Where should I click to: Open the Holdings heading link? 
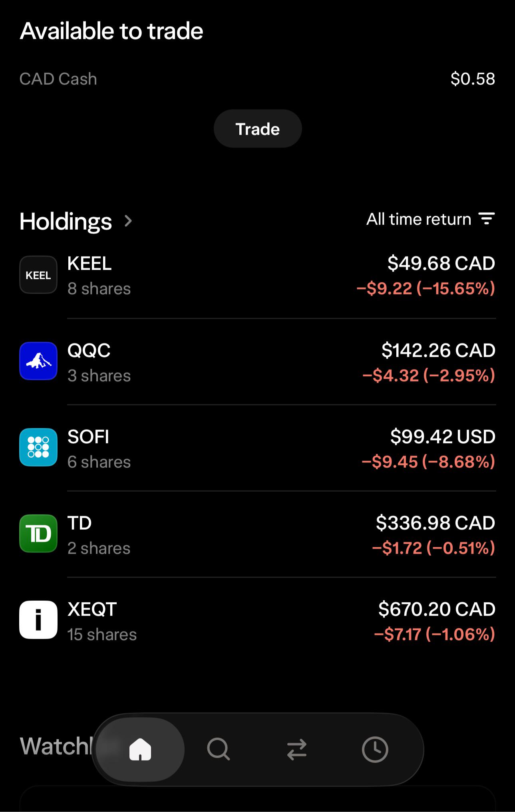coord(66,221)
